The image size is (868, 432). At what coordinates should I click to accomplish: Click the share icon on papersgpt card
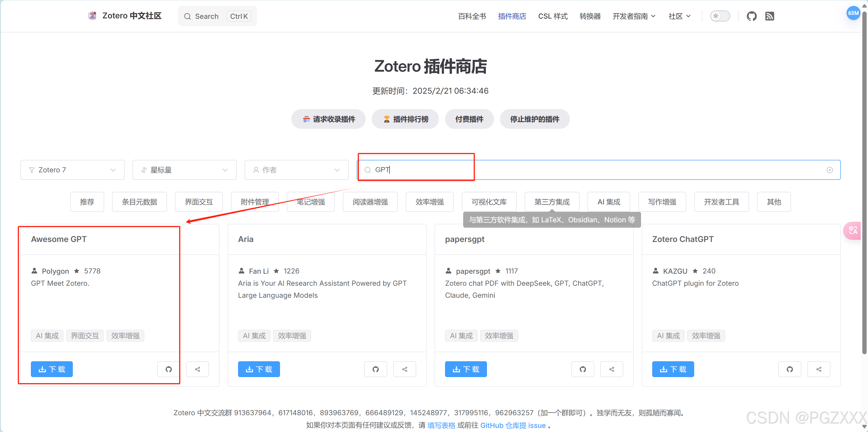click(x=612, y=369)
